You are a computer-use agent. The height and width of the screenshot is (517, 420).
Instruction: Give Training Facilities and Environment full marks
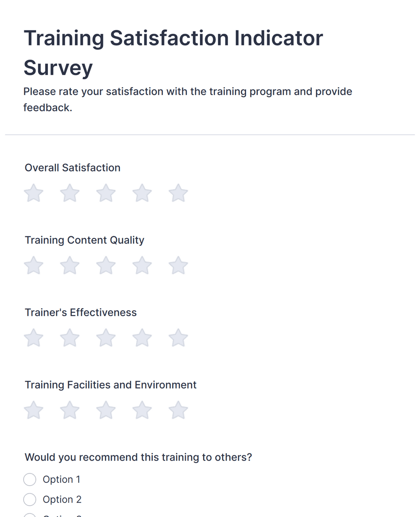[x=178, y=410]
